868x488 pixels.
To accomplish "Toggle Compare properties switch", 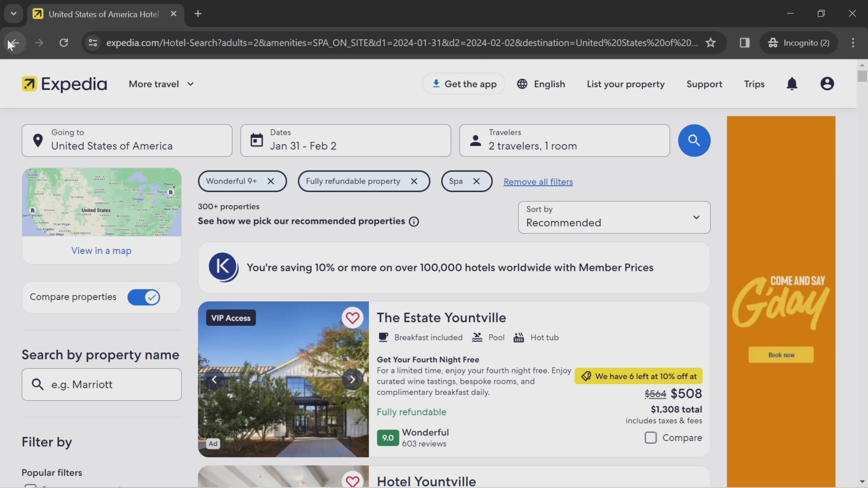I will 144,297.
